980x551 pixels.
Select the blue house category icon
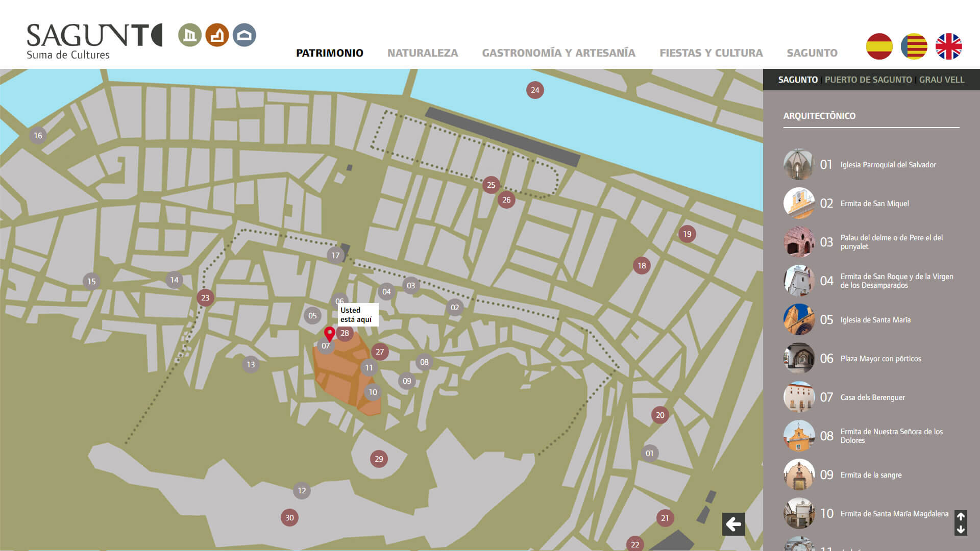point(244,36)
